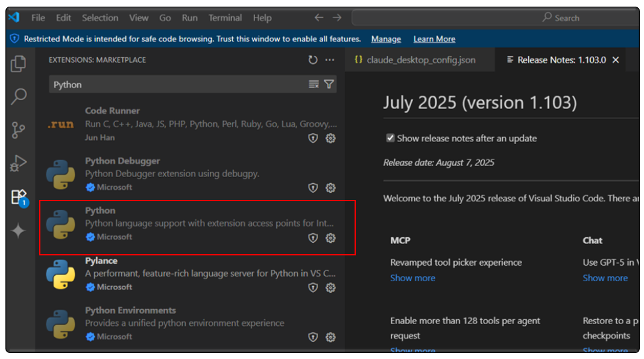The height and width of the screenshot is (359, 644).
Task: Go forward with the right arrow
Action: 337,17
